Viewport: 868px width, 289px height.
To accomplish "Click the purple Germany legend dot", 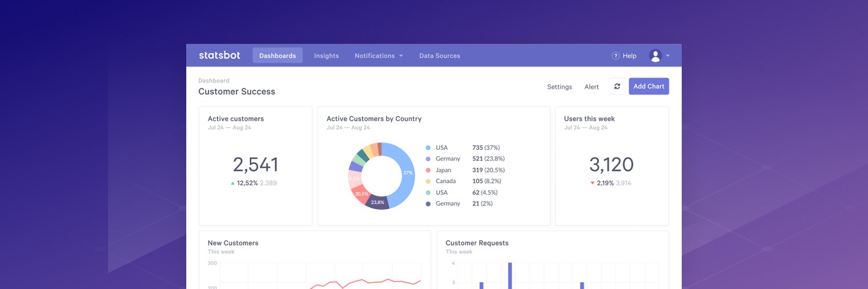I will pos(428,159).
